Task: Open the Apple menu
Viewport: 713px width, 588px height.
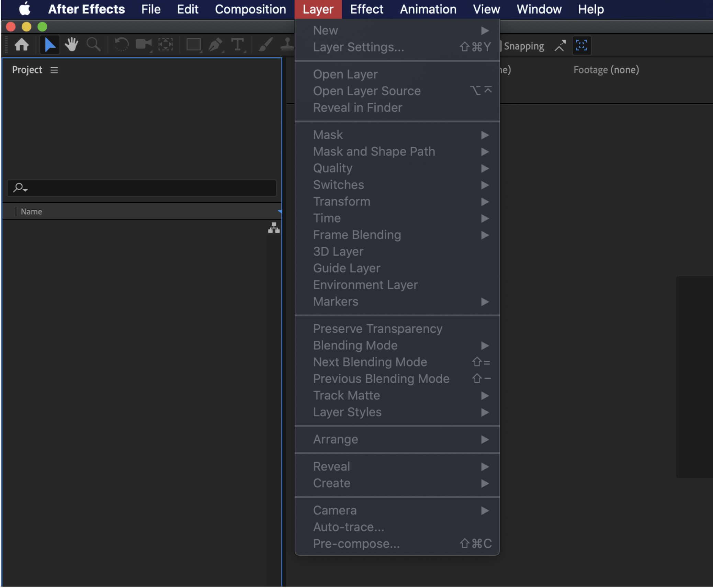Action: click(25, 9)
